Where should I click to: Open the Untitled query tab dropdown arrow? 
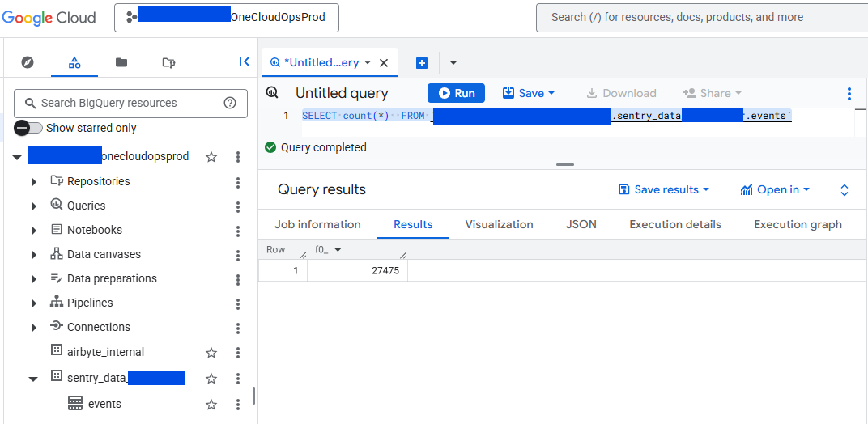click(x=368, y=63)
